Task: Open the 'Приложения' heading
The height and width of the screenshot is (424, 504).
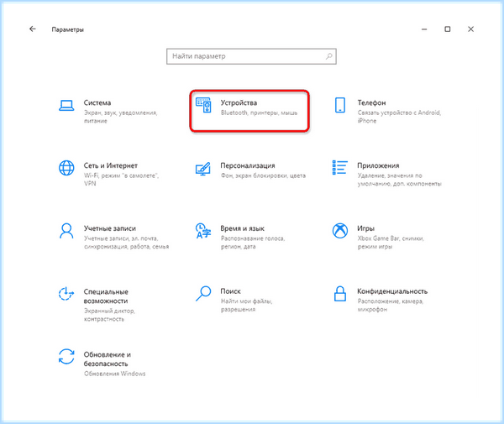Action: (x=378, y=165)
